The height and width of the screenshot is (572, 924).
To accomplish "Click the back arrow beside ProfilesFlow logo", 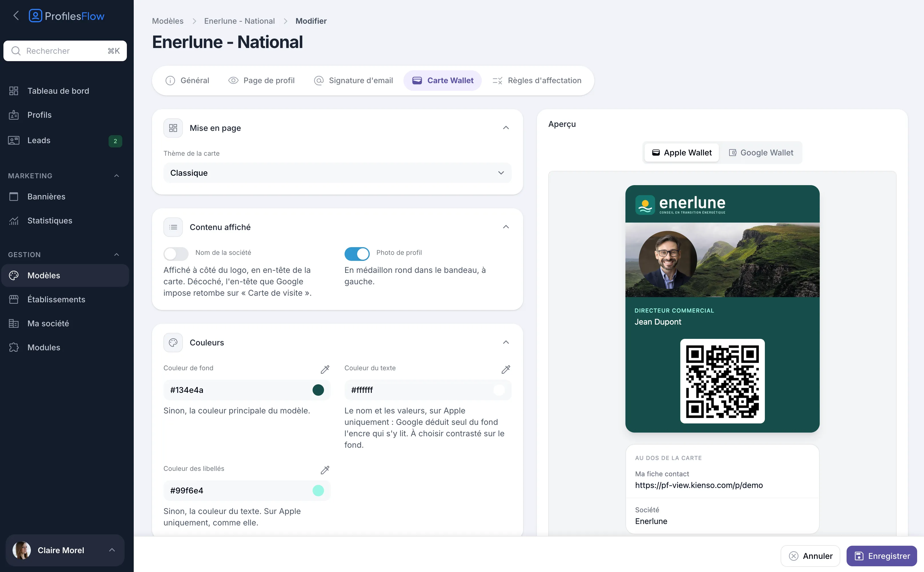I will point(16,16).
